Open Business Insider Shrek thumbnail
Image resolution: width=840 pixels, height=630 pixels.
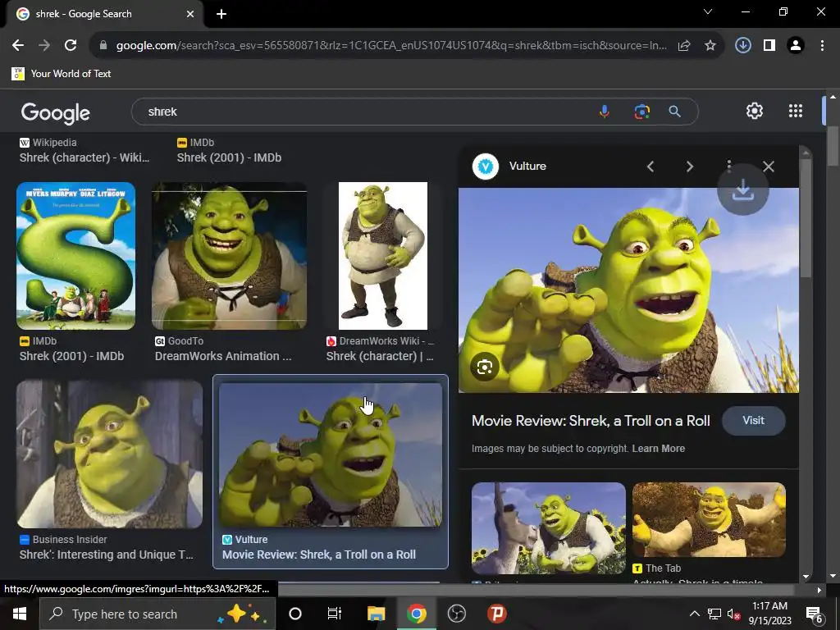[109, 454]
